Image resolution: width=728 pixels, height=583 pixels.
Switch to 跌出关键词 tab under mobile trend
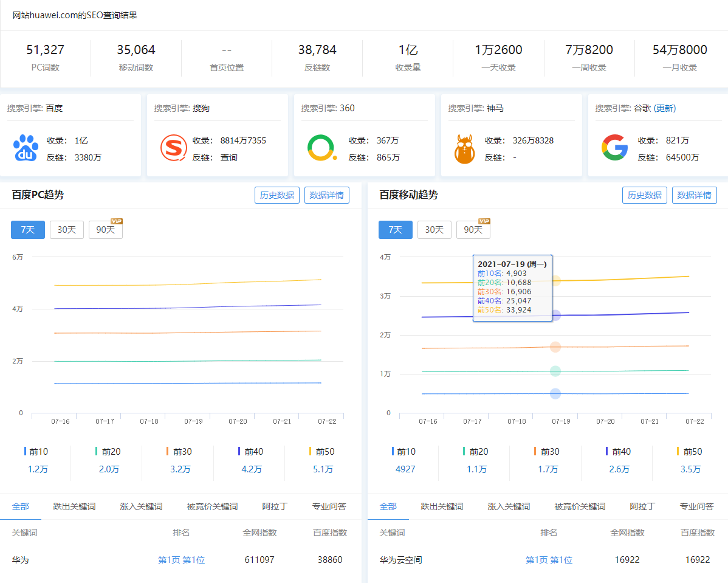[x=442, y=506]
